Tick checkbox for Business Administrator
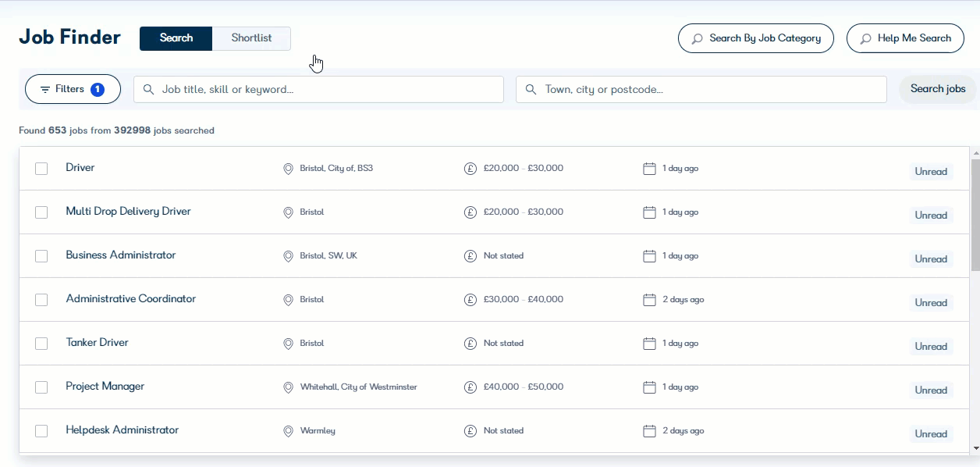This screenshot has width=980, height=467. pos(41,256)
